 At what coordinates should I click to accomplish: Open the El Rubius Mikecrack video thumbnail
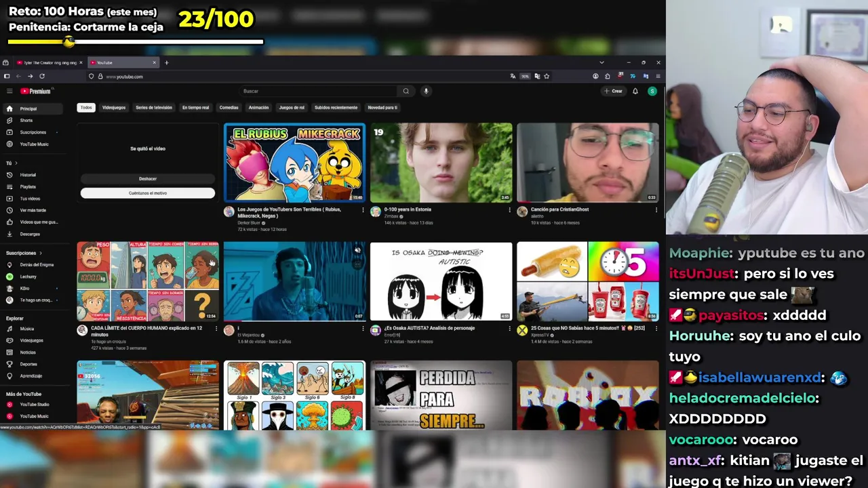(x=294, y=163)
